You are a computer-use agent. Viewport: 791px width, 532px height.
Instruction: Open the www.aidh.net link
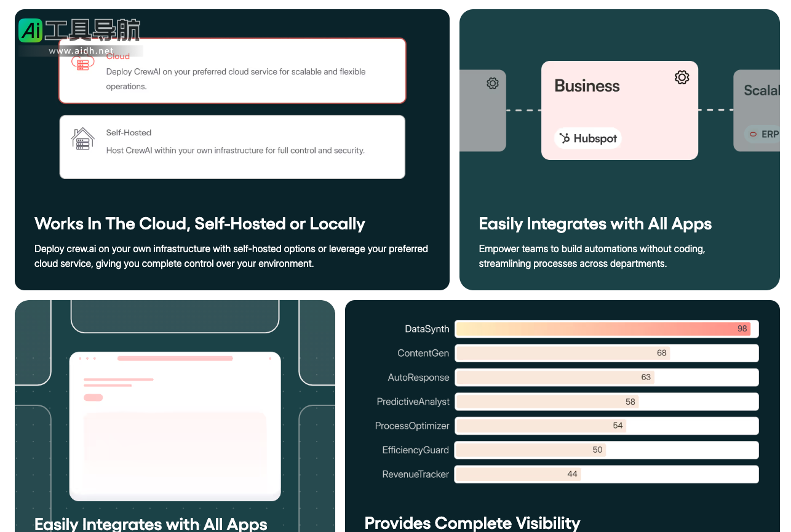pos(81,51)
